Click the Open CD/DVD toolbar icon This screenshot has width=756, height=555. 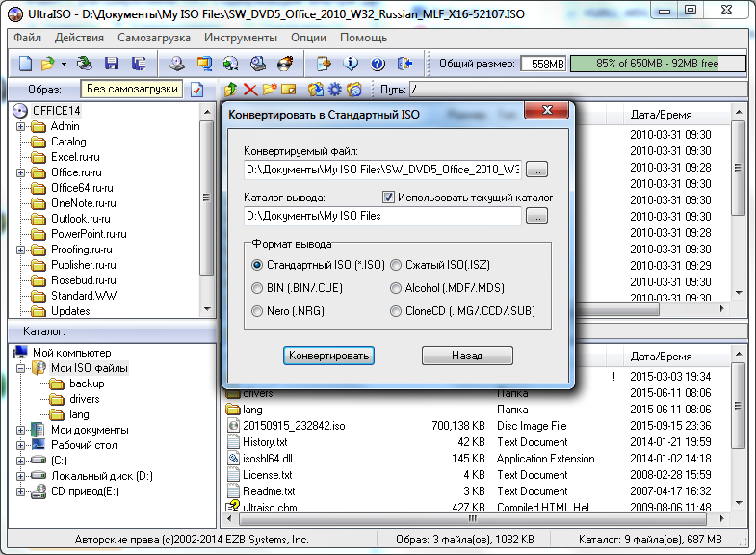point(85,64)
